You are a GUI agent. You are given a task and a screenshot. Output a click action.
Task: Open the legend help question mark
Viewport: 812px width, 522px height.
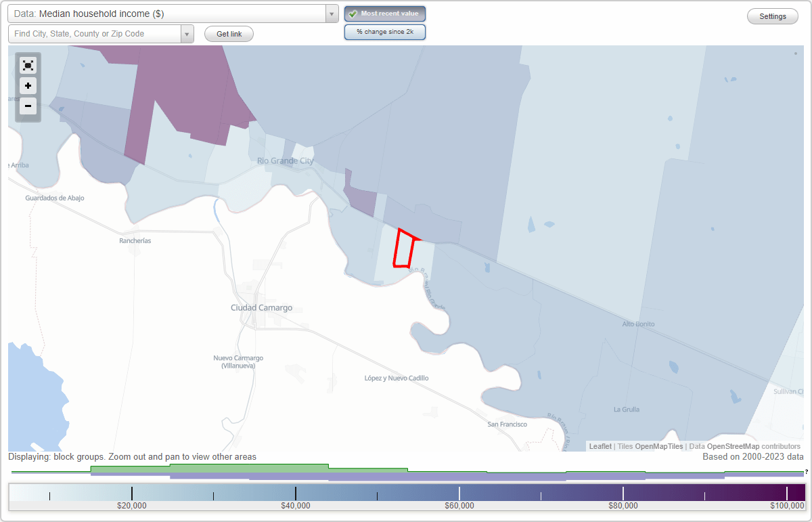(x=807, y=473)
